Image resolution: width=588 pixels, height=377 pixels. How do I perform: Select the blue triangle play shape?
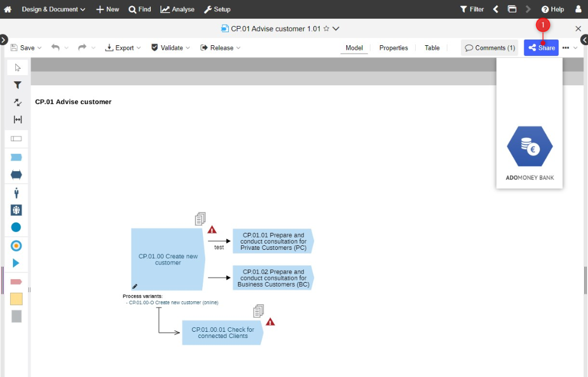click(16, 263)
